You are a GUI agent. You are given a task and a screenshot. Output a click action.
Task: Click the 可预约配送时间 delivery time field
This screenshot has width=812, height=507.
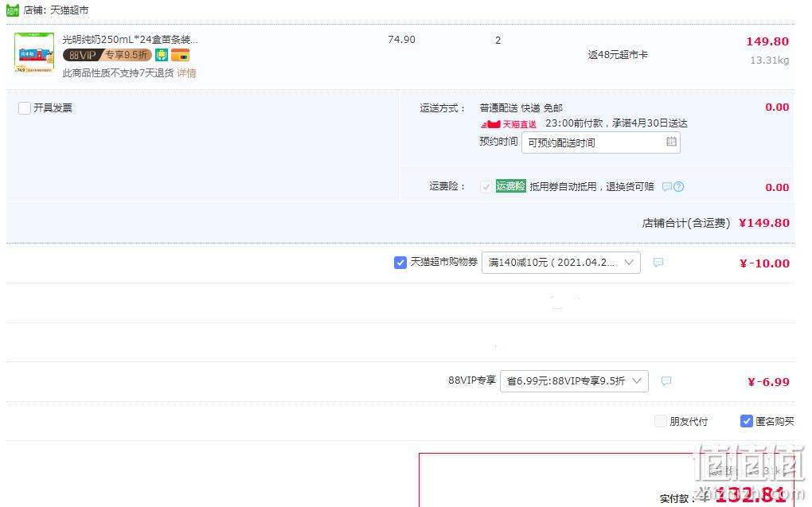point(601,142)
